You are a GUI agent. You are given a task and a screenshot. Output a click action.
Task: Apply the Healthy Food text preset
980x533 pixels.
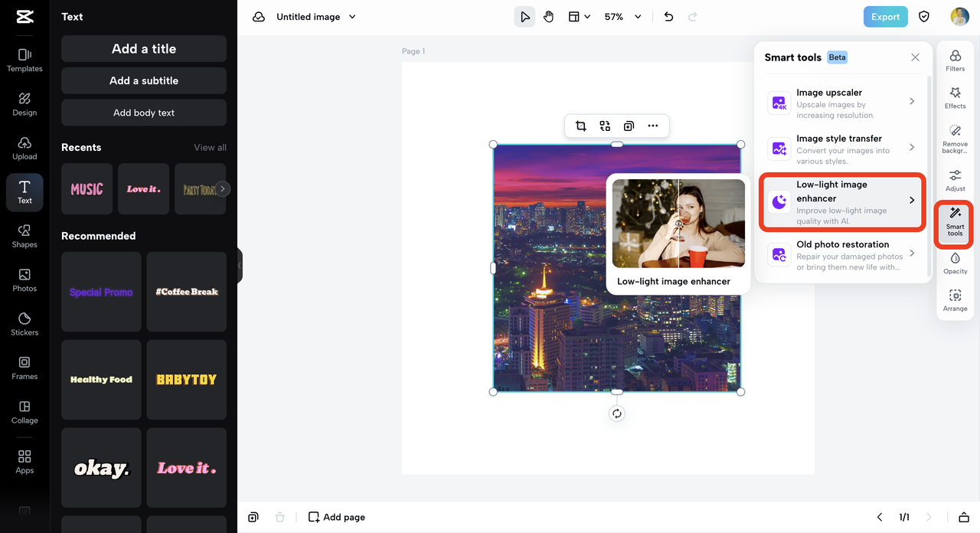[x=101, y=379]
